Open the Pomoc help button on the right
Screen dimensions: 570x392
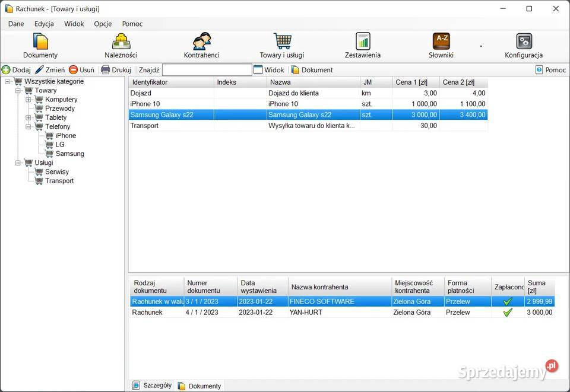click(550, 70)
